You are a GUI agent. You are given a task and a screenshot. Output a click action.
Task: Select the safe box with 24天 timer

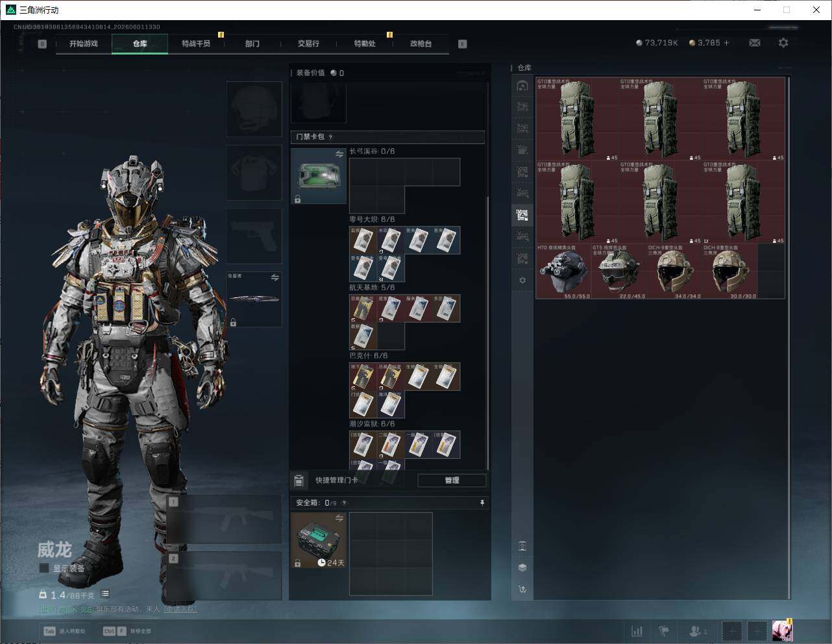click(319, 540)
